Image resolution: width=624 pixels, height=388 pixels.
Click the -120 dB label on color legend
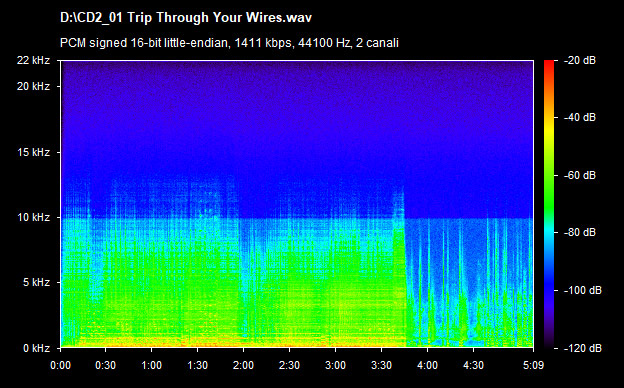pos(583,348)
